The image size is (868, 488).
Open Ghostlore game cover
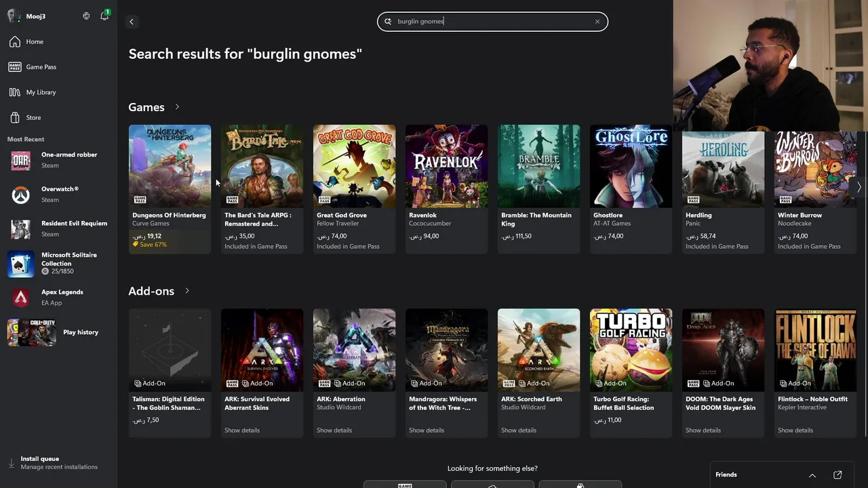(x=631, y=166)
